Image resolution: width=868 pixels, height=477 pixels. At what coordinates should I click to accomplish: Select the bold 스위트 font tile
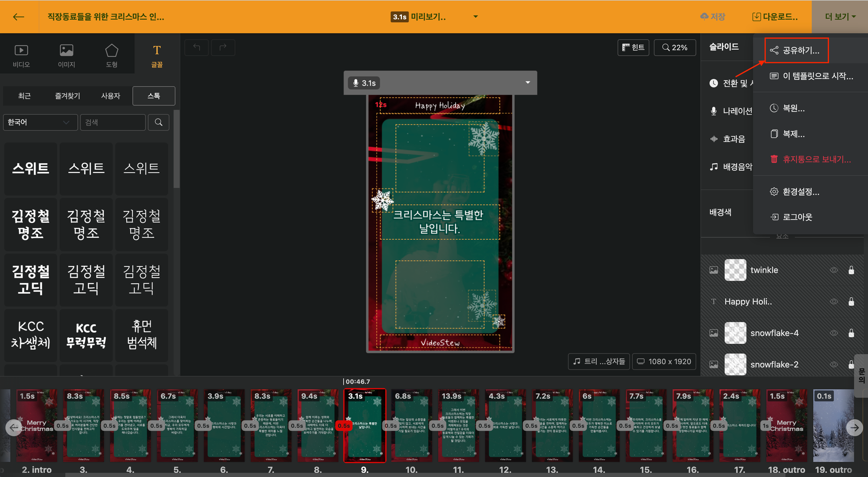(x=30, y=169)
